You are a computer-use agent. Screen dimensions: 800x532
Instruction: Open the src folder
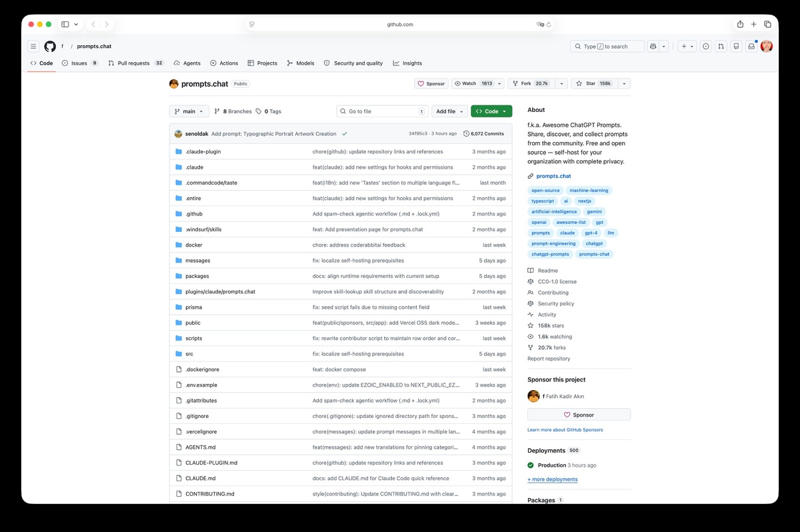[x=189, y=354]
